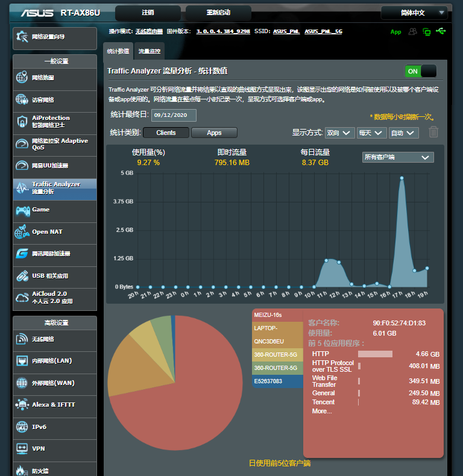The height and width of the screenshot is (476, 463).
Task: Open the Adaptive QoS gauge icon
Action: coord(22,143)
